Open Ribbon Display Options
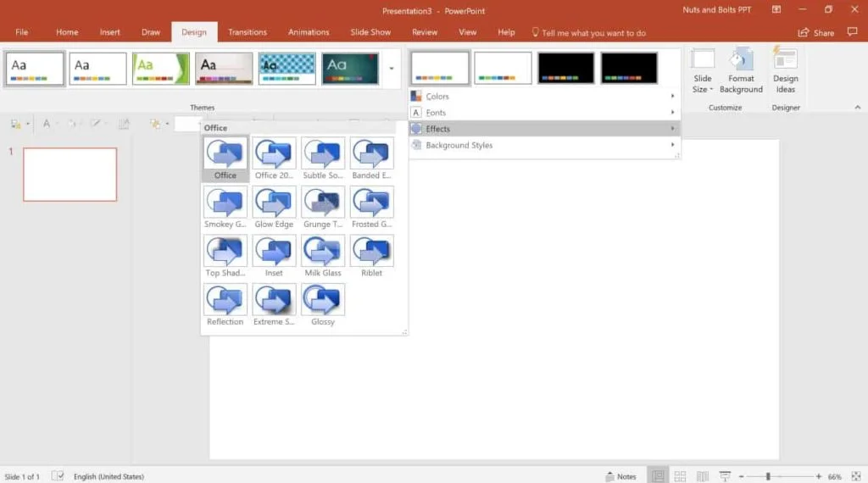This screenshot has width=868, height=483. 776,9
